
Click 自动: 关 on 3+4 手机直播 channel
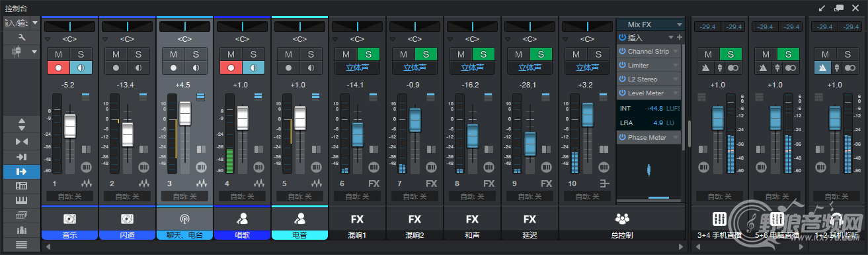tap(719, 196)
